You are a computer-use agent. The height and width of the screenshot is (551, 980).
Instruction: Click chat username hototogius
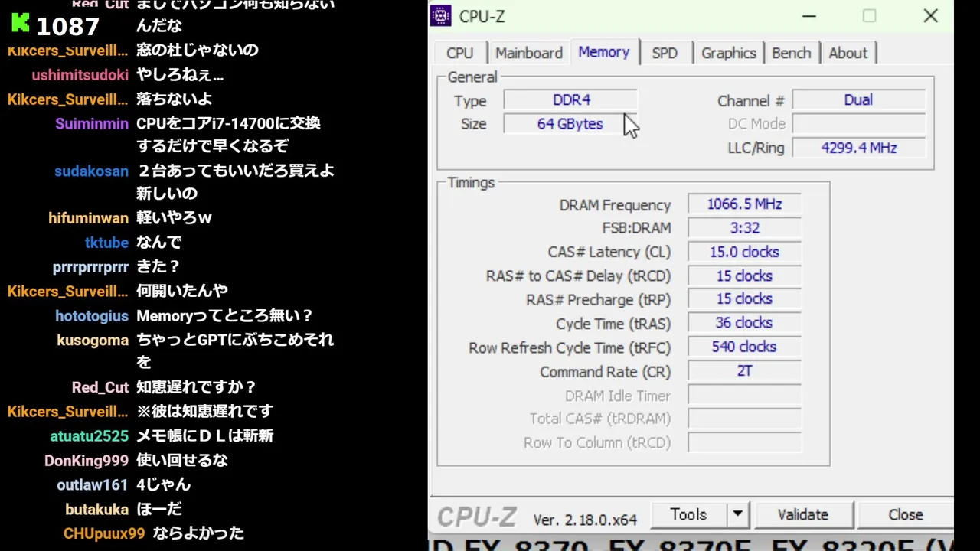[x=92, y=316]
